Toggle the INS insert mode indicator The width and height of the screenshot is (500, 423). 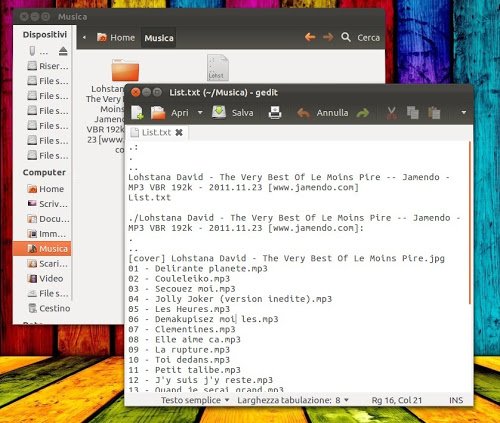click(456, 400)
